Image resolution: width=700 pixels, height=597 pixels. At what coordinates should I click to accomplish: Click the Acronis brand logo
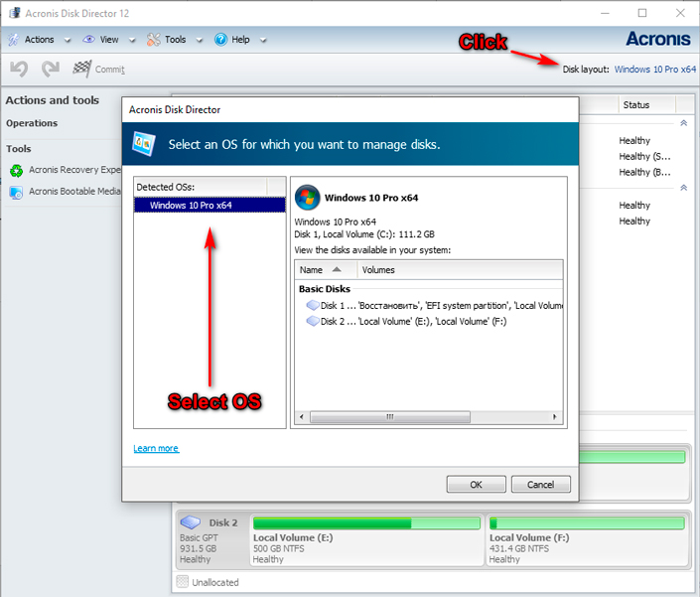click(x=658, y=39)
